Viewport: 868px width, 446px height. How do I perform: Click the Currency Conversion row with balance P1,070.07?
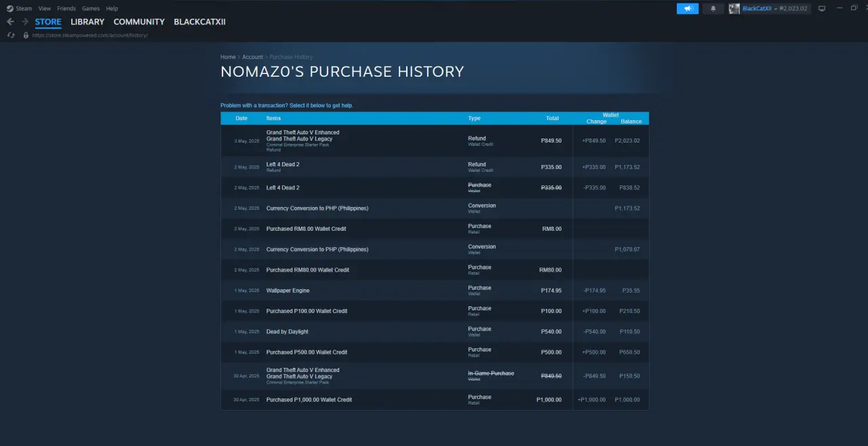pos(435,249)
